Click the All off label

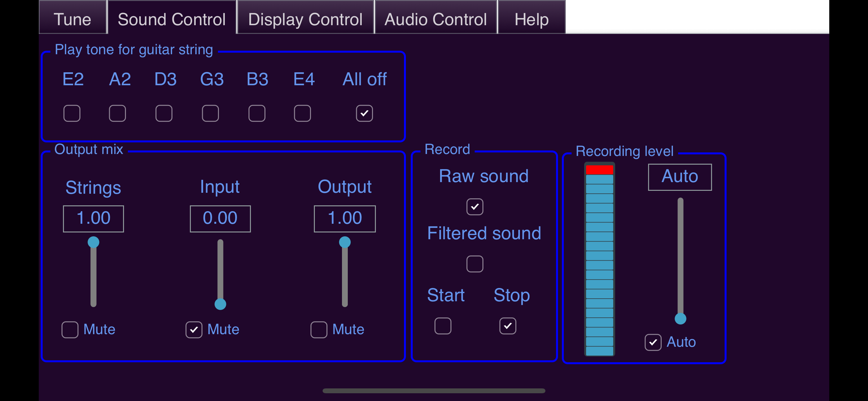pos(365,79)
